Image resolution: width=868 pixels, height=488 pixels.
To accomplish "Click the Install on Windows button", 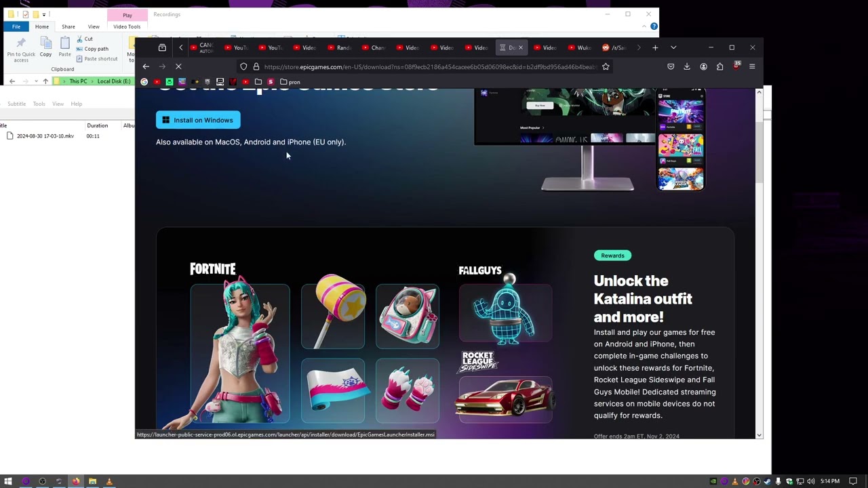I will pyautogui.click(x=198, y=120).
